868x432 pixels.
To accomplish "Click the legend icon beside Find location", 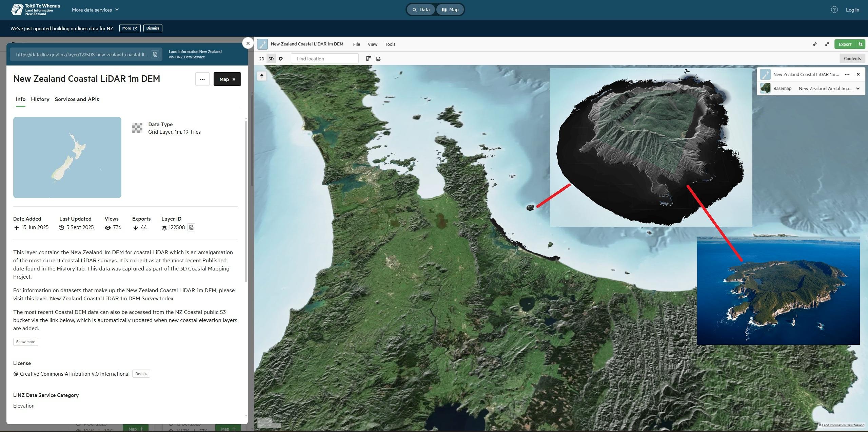I will point(369,59).
